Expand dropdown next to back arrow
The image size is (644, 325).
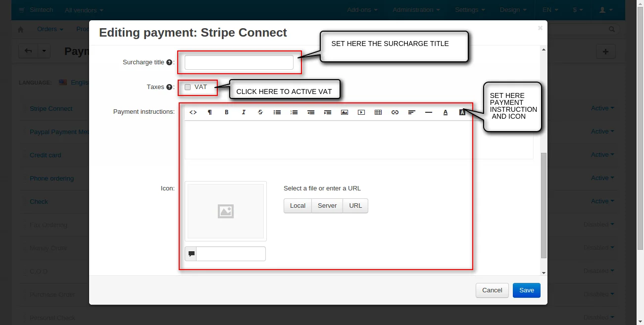coord(44,51)
